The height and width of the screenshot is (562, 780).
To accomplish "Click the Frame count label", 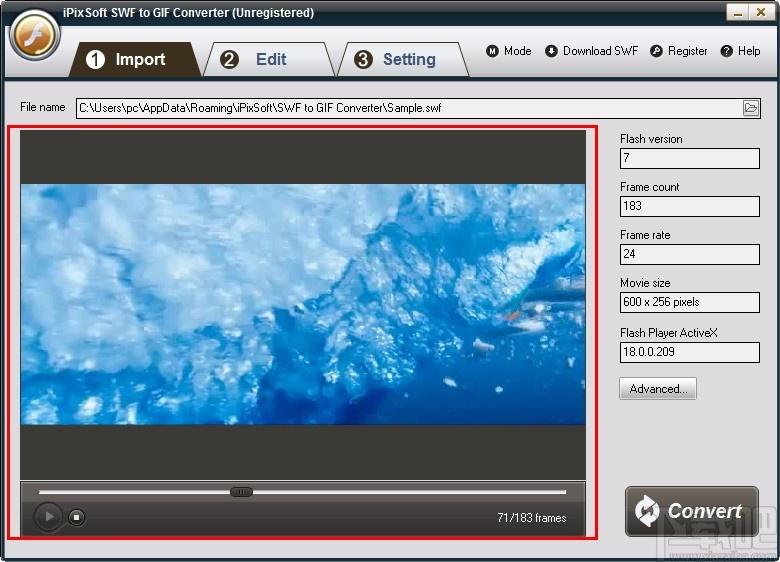I will [650, 187].
